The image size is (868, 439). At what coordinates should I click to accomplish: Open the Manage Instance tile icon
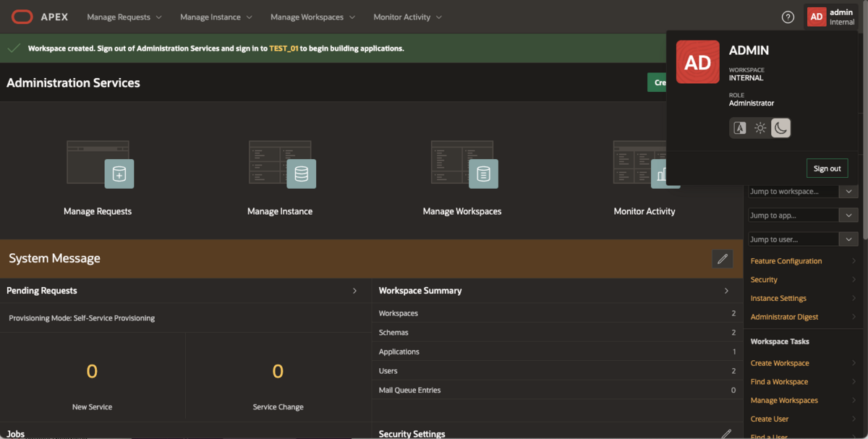(281, 164)
